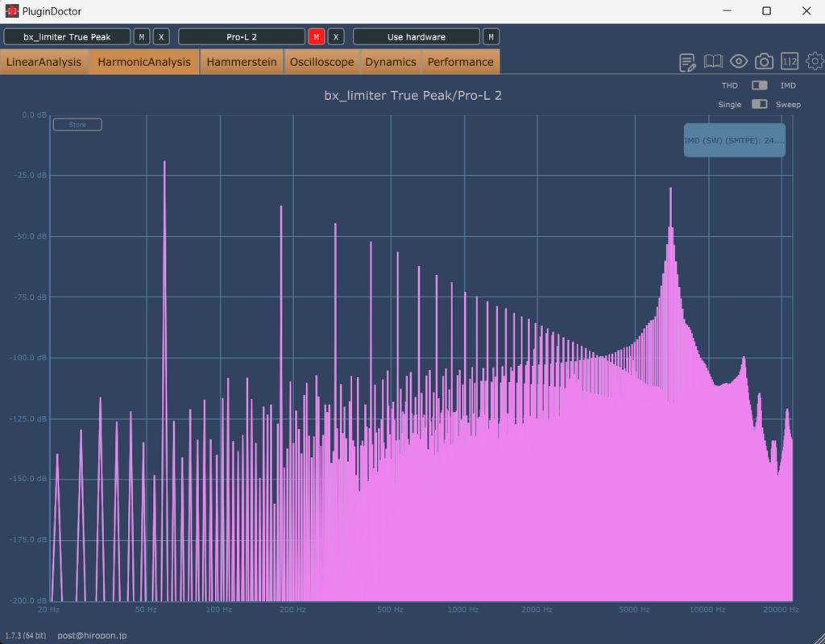Click the THD label
This screenshot has width=825, height=644.
(x=730, y=85)
